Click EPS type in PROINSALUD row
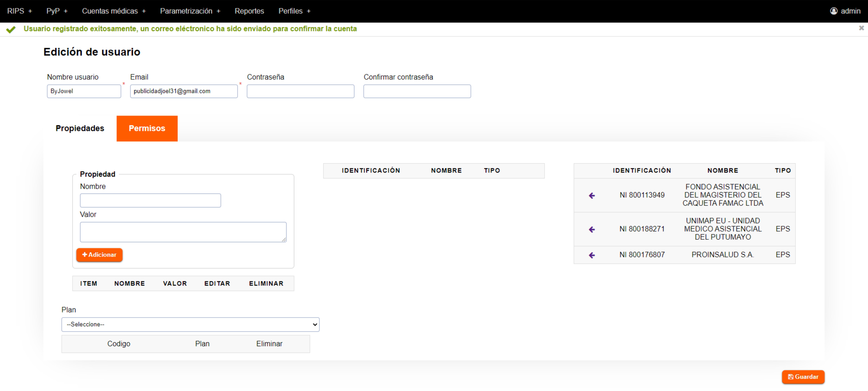The height and width of the screenshot is (391, 868). pos(783,255)
